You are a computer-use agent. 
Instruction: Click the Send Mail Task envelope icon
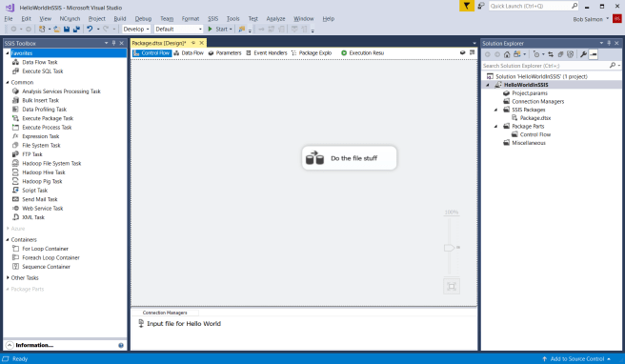pos(15,199)
